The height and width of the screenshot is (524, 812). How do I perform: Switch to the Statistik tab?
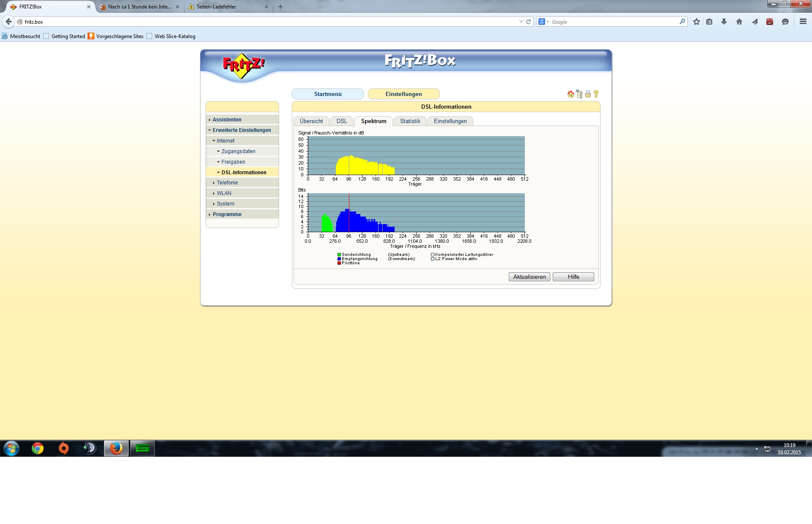point(410,121)
